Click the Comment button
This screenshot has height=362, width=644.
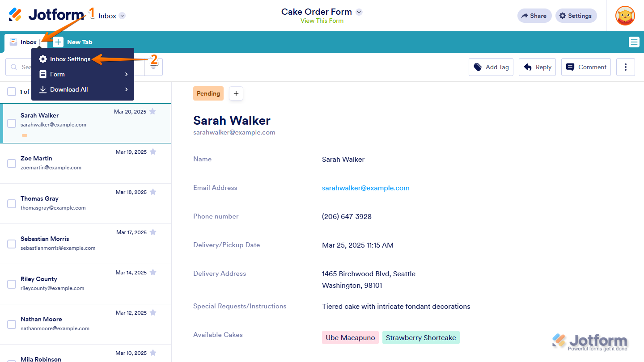(586, 67)
